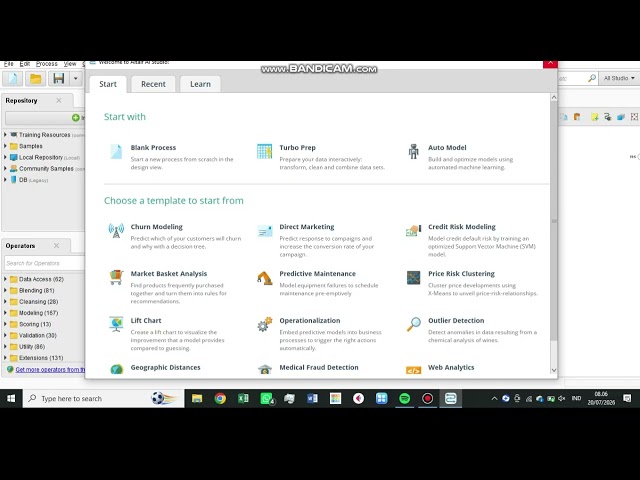Click the Medical Fraud Detection icon
The width and height of the screenshot is (640, 480).
click(x=265, y=369)
